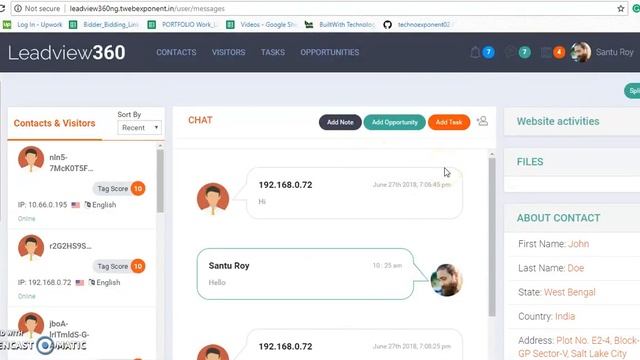Click the Add Opportunity button
640x360 pixels.
pos(394,122)
